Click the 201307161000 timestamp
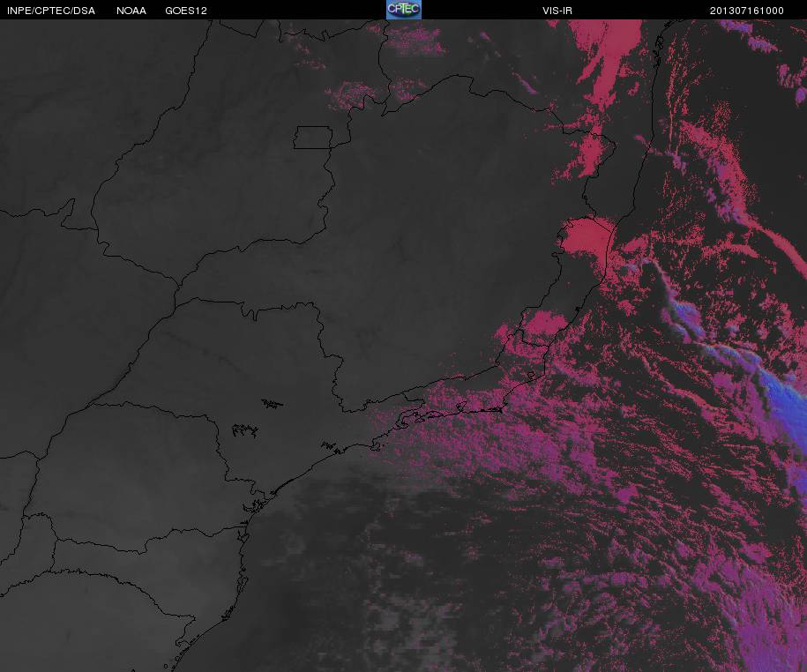 [x=747, y=11]
